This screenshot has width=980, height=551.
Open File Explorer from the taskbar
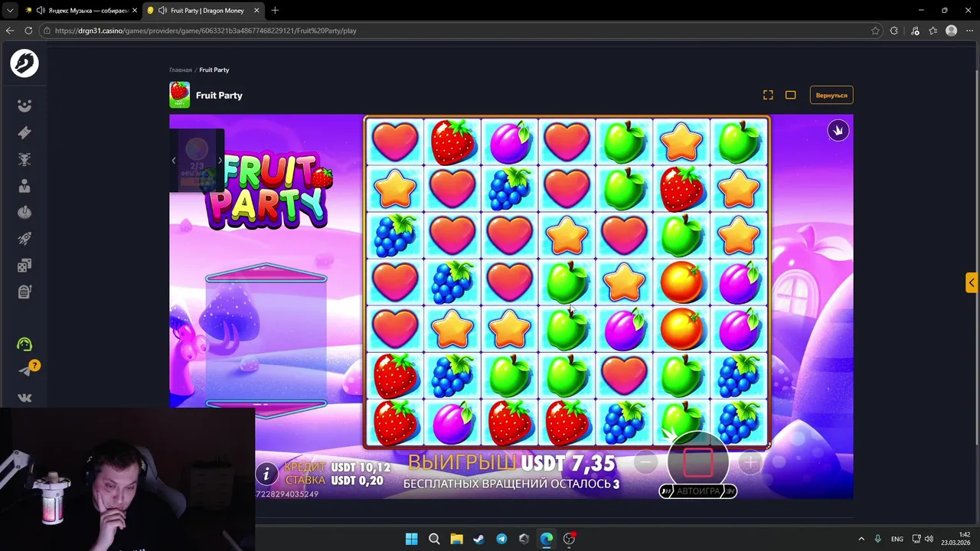point(456,539)
